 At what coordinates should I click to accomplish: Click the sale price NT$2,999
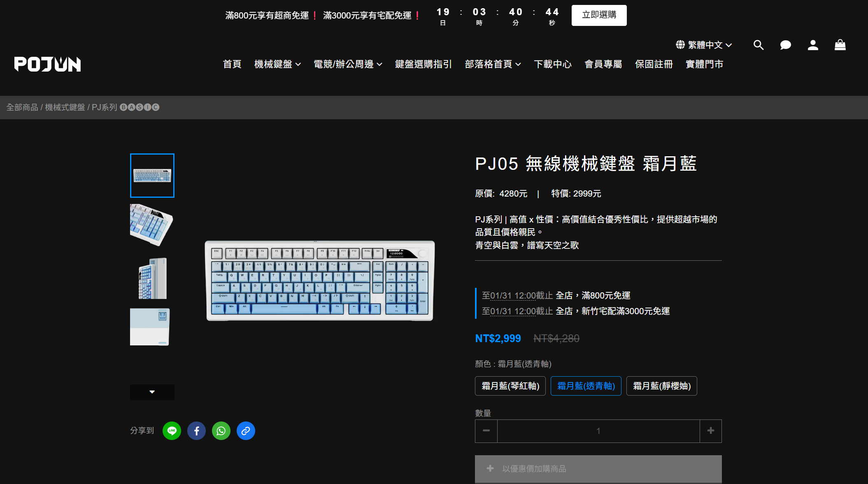[x=498, y=338]
